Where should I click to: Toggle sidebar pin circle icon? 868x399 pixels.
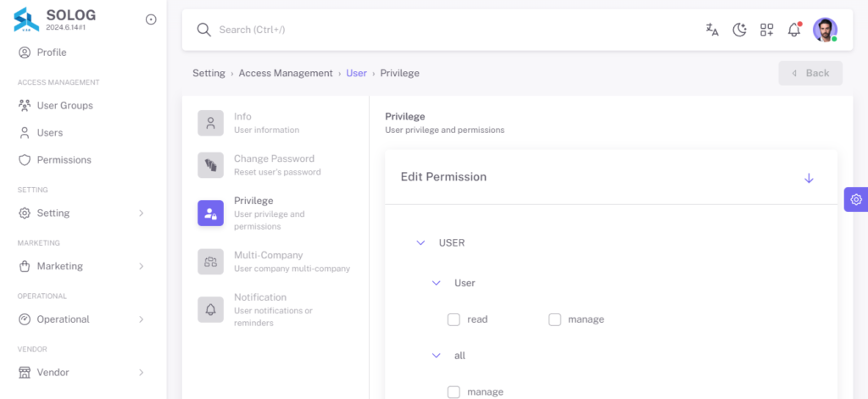click(x=151, y=19)
